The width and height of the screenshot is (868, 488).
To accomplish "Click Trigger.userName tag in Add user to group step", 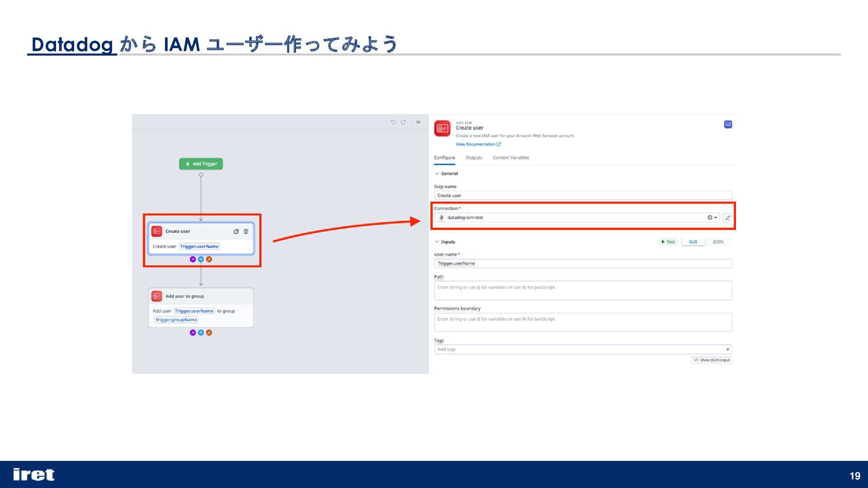I will click(194, 311).
